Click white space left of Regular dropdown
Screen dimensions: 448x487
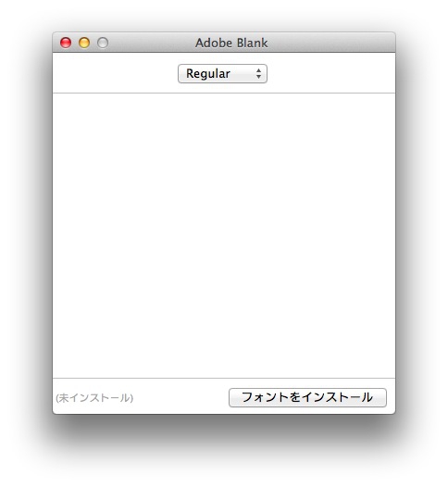click(x=115, y=73)
